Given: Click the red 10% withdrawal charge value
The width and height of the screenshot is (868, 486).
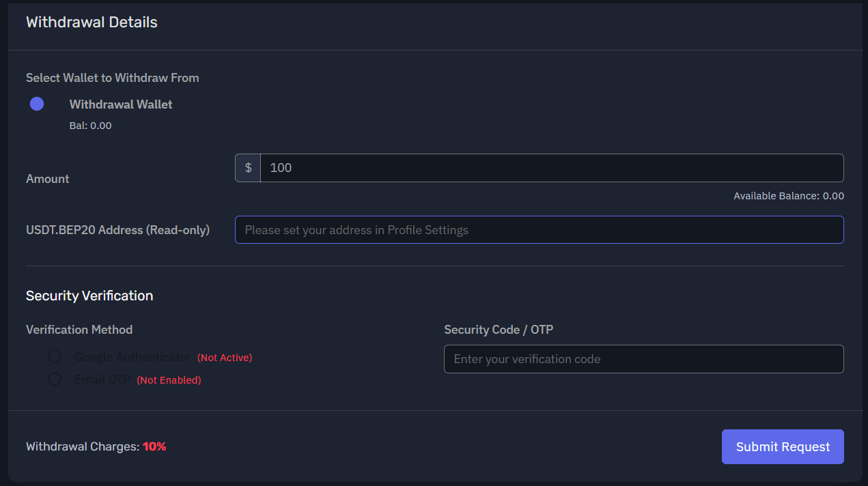Looking at the screenshot, I should click(154, 446).
